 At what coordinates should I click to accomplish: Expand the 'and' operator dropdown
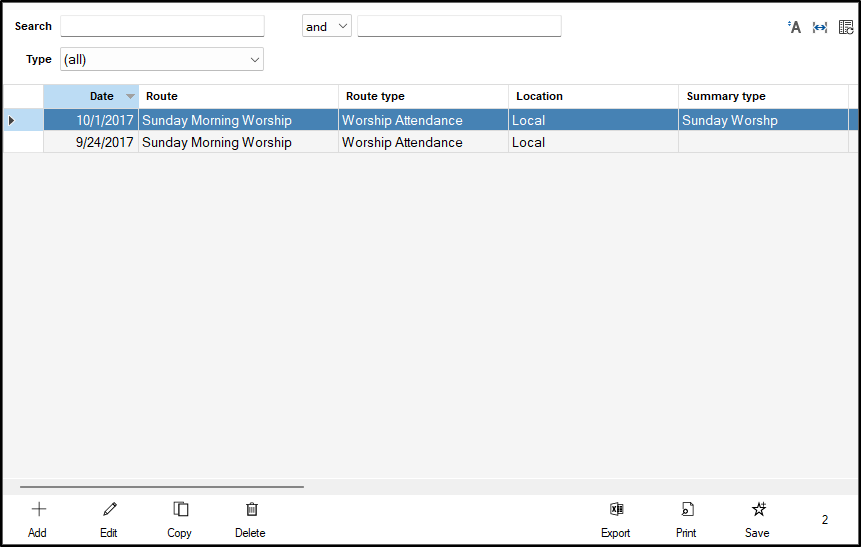327,27
